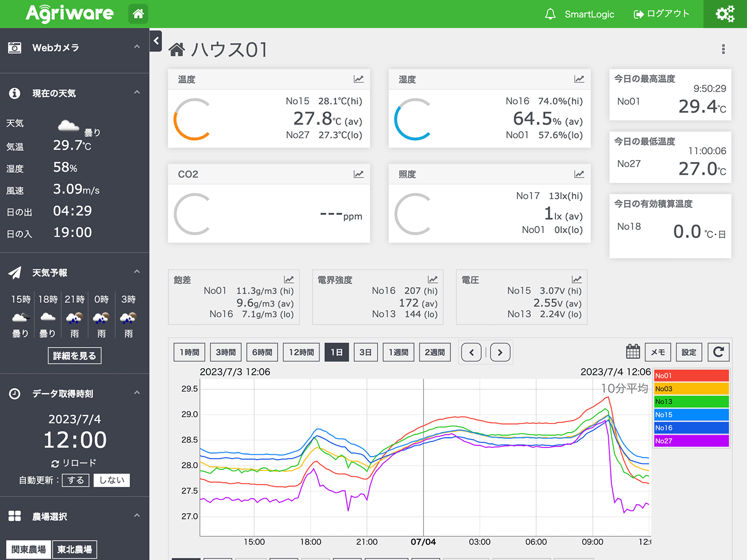Disable auto update with しない
The height and width of the screenshot is (560, 747).
112,481
